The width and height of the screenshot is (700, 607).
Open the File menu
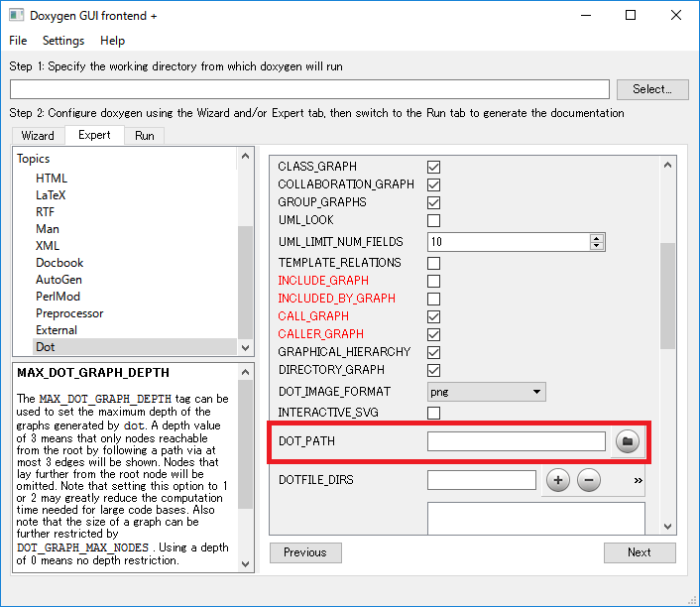[x=18, y=41]
